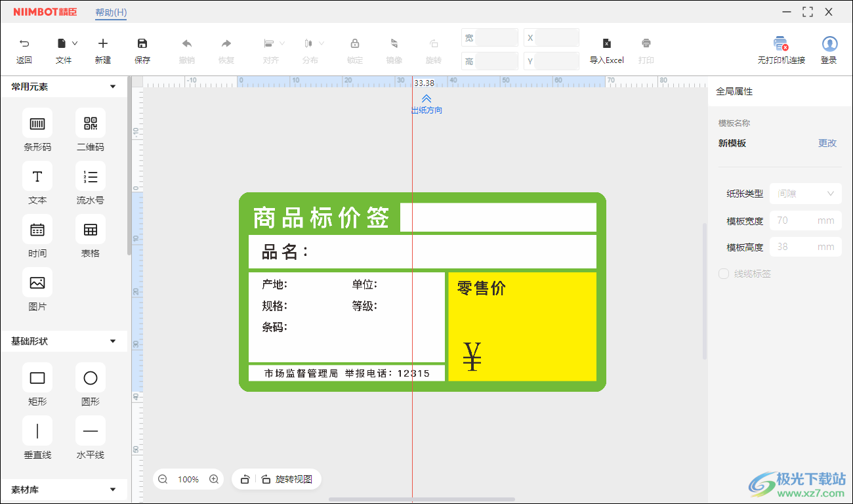The height and width of the screenshot is (504, 853).
Task: Click the 模板高度 field showing 38
Action: [806, 247]
